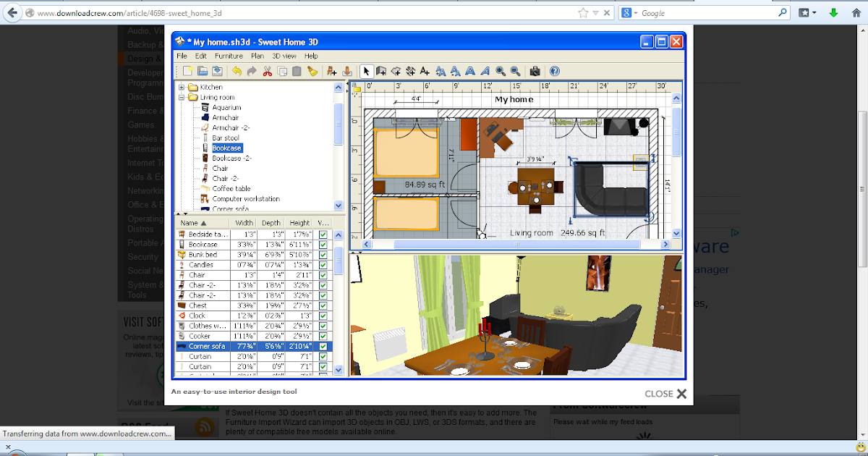Click the Add furniture to home icon
This screenshot has width=868, height=456.
(x=331, y=71)
